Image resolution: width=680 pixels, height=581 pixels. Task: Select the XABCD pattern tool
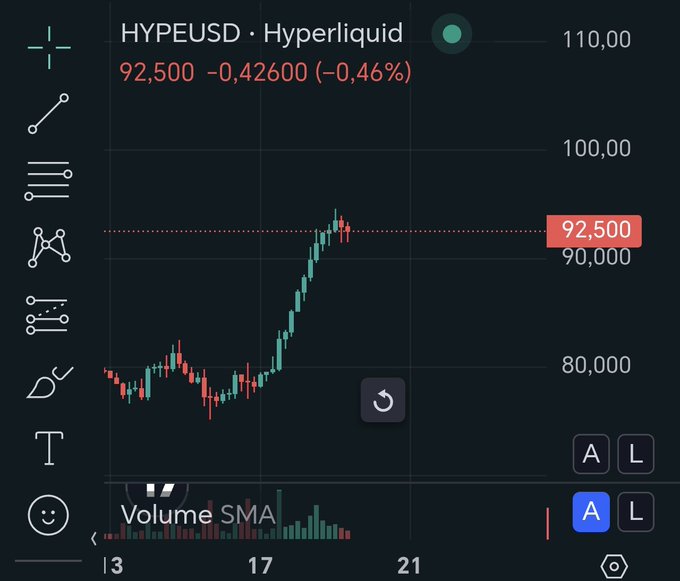(x=49, y=247)
